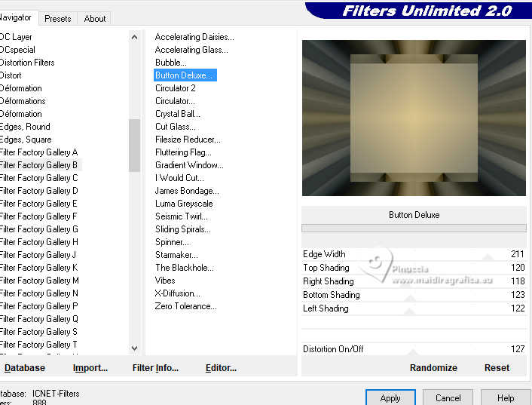Select Filter Factory Gallery D category

tap(38, 191)
